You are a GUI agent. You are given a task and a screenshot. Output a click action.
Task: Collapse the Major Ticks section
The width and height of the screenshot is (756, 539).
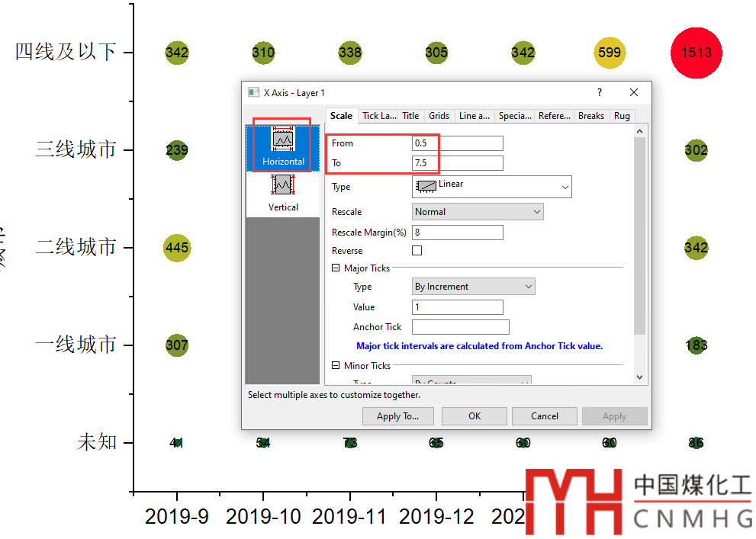tap(336, 268)
